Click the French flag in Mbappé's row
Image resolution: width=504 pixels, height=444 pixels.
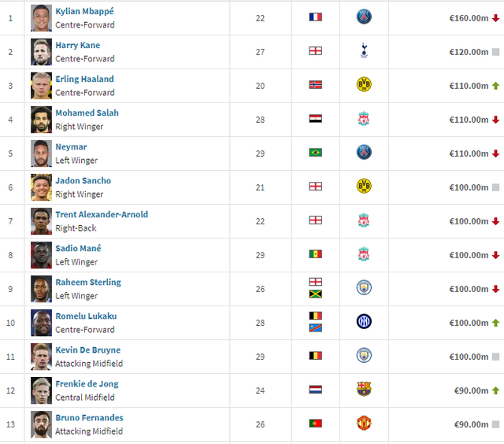point(316,17)
